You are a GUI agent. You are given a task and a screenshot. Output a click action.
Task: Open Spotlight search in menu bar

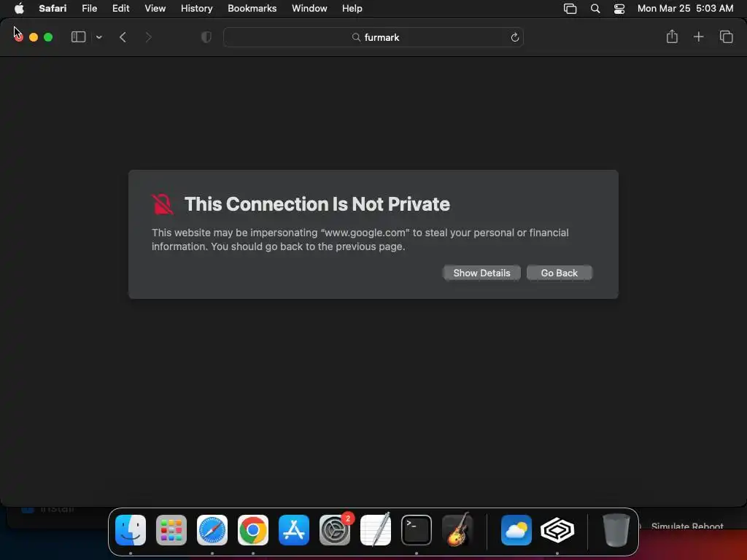595,9
